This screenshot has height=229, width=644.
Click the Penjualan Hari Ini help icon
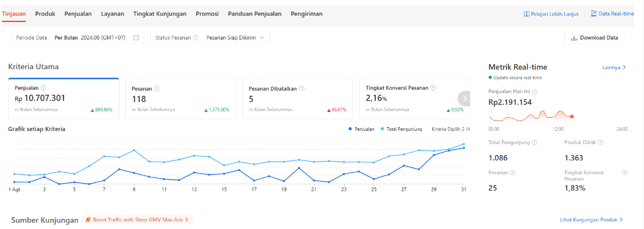(535, 92)
